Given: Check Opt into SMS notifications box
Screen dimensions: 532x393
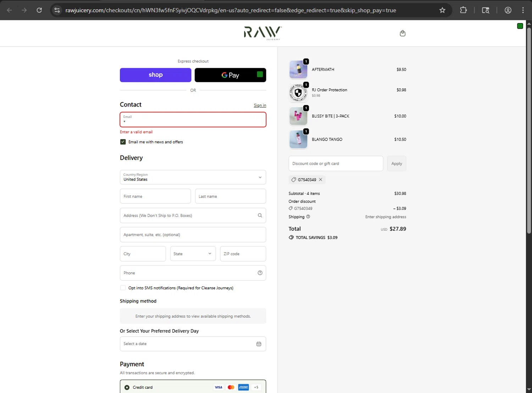Looking at the screenshot, I should pyautogui.click(x=123, y=288).
